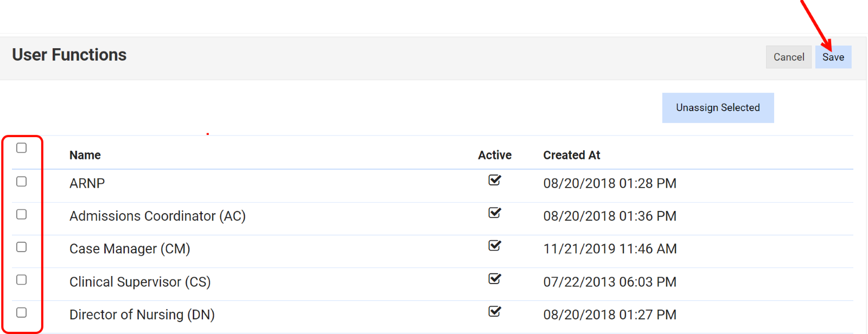Click the Active checkmark icon for ARNP
This screenshot has height=334, width=868.
tap(494, 180)
